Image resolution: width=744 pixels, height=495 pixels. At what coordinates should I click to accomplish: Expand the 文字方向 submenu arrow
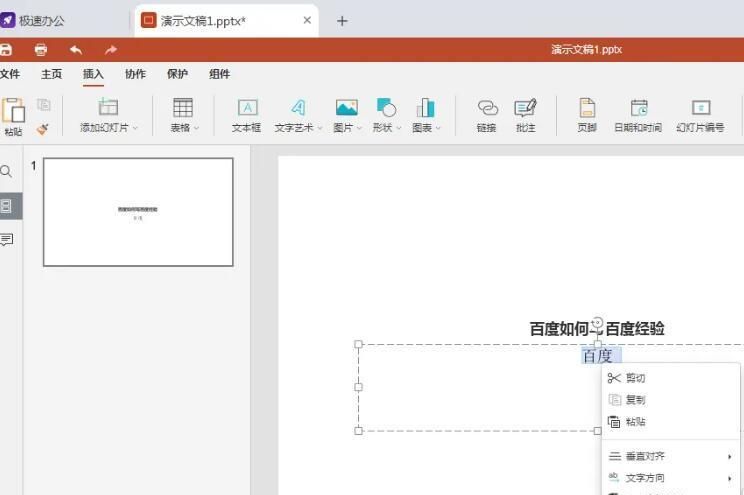(730, 478)
